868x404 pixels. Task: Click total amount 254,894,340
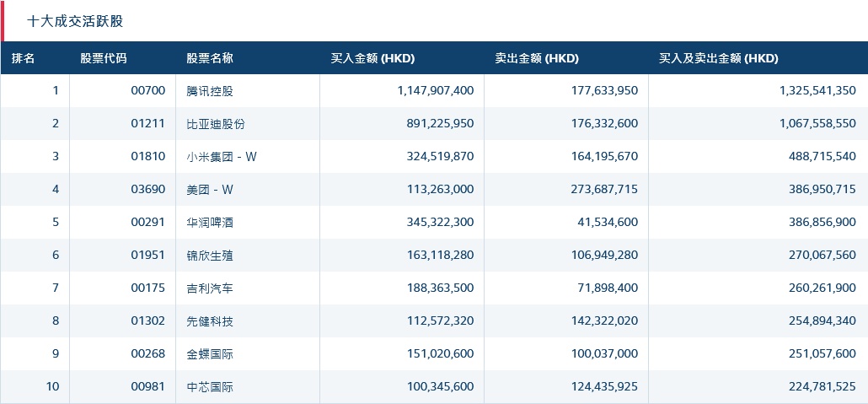click(822, 321)
